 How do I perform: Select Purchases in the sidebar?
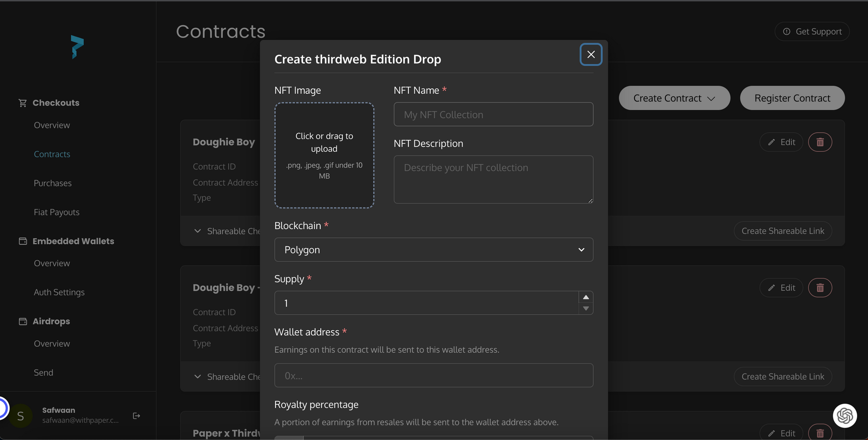(x=53, y=183)
